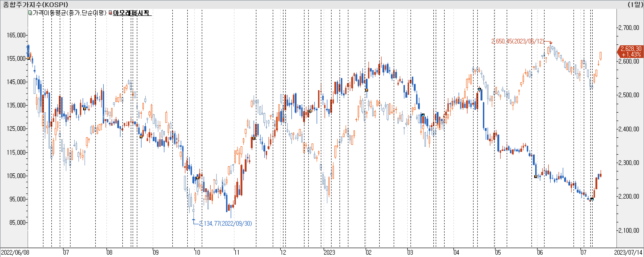Viewport: 644px width, 257px height.
Task: Click the 85,000 label on the left price axis
Action: coord(17,222)
